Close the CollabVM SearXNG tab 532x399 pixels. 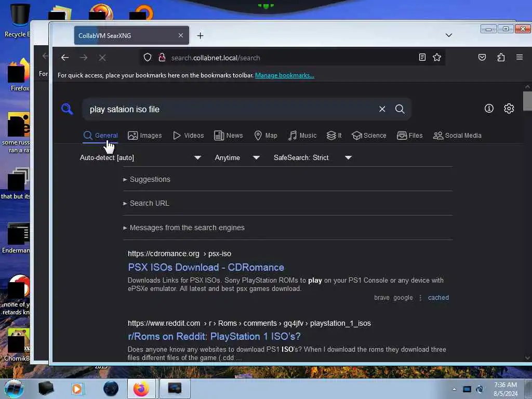[180, 35]
